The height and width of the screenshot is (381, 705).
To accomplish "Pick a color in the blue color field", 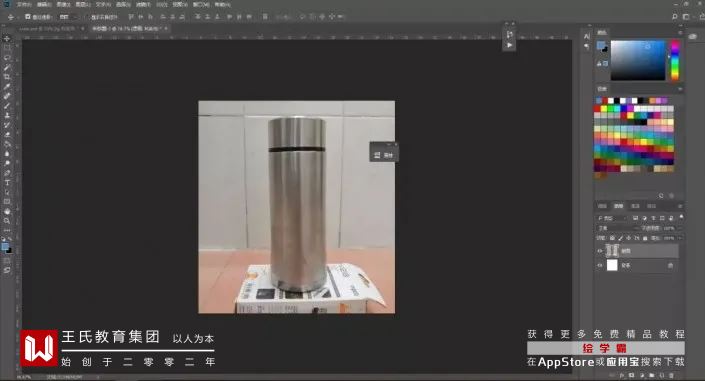I will click(638, 60).
